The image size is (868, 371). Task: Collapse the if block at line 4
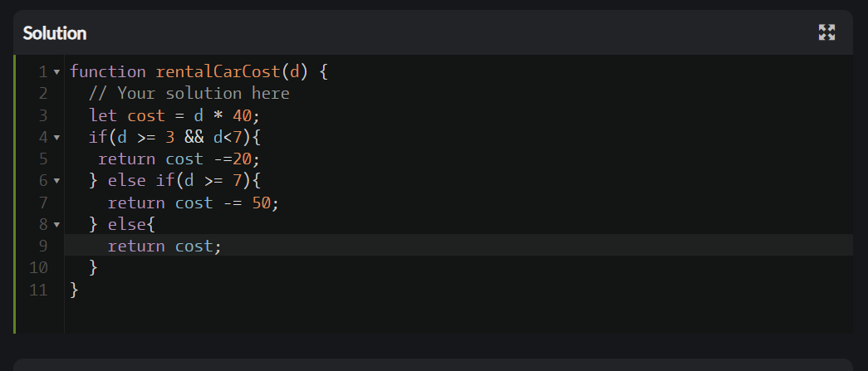pos(56,137)
